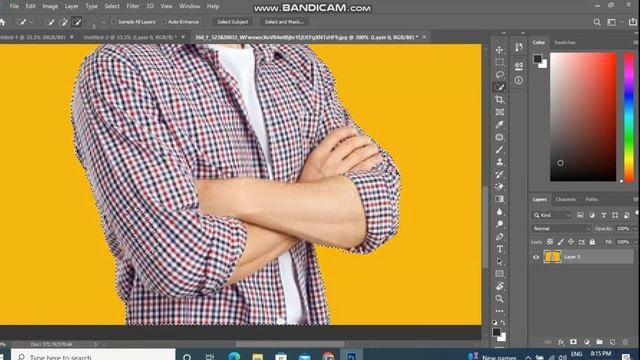Image resolution: width=640 pixels, height=360 pixels.
Task: Select the Frame tool
Action: 499,112
